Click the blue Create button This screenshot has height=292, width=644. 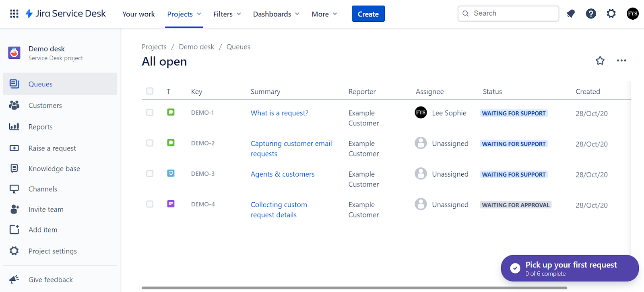368,14
